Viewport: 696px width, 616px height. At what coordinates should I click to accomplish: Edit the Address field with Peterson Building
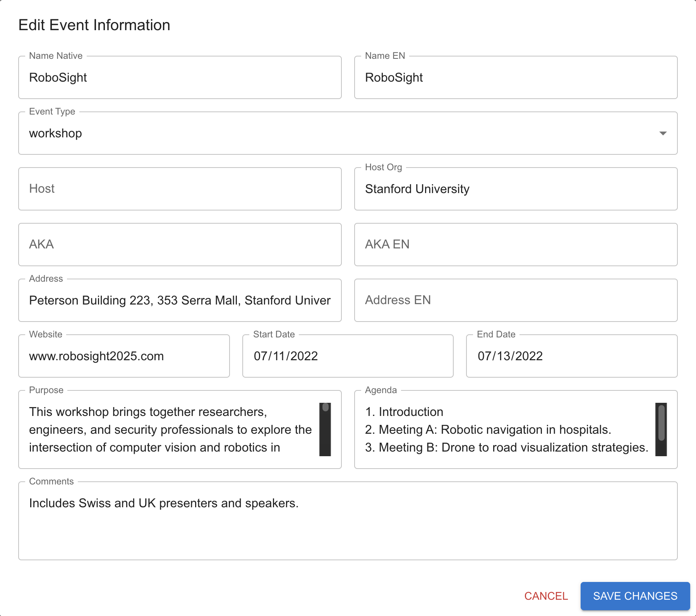pos(180,300)
